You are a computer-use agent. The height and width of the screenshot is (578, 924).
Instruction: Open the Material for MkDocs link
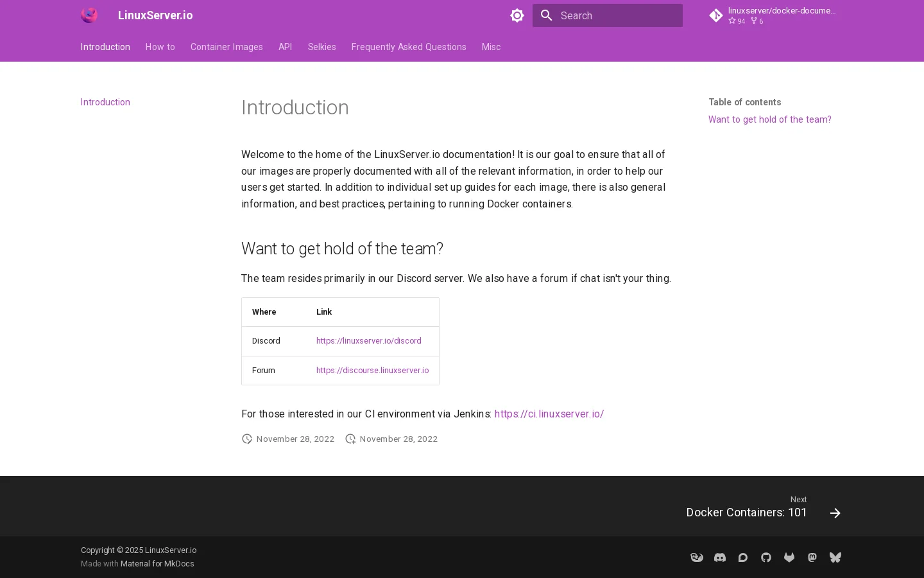157,564
